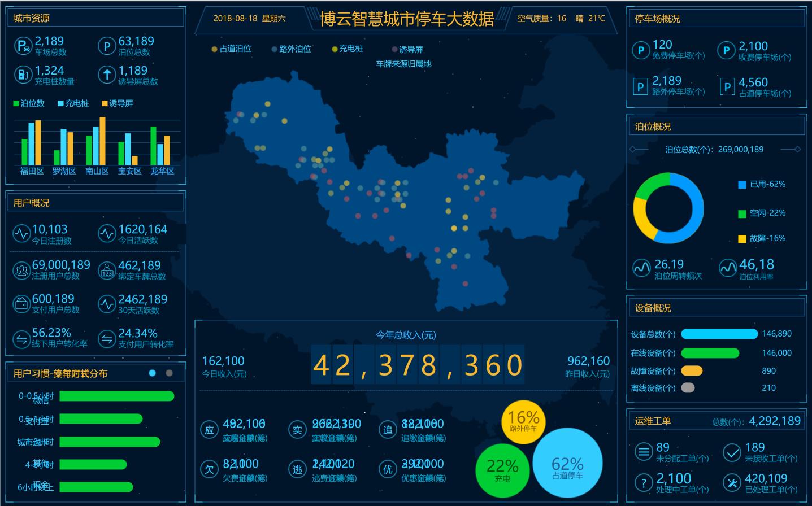Select the 充电桩数量 charging pile icon
This screenshot has width=812, height=506.
tap(23, 74)
